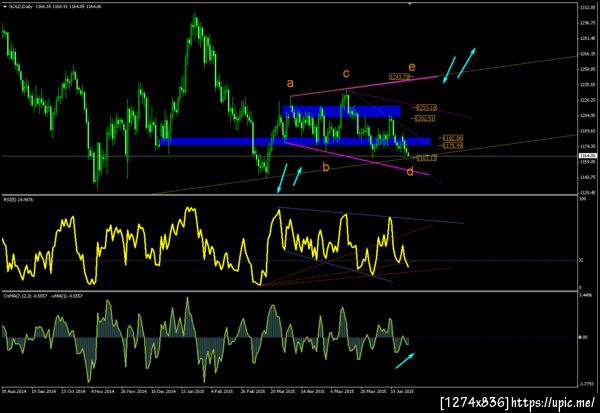The height and width of the screenshot is (413, 600).
Task: Click the '6 May 2015' date on time axis
Action: pos(342,392)
